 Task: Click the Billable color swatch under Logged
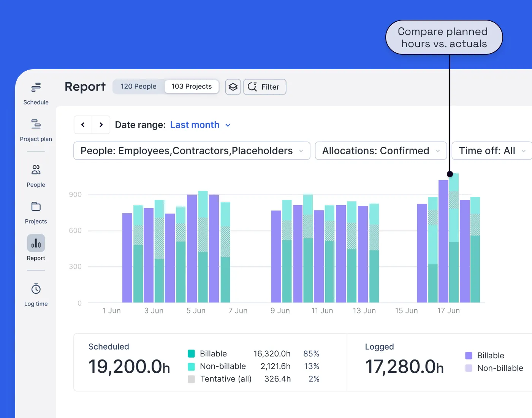468,355
